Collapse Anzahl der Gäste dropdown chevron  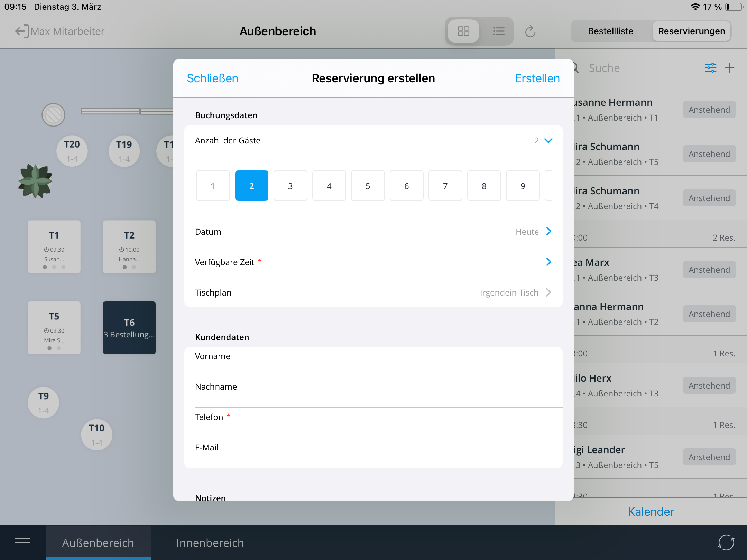pos(548,140)
